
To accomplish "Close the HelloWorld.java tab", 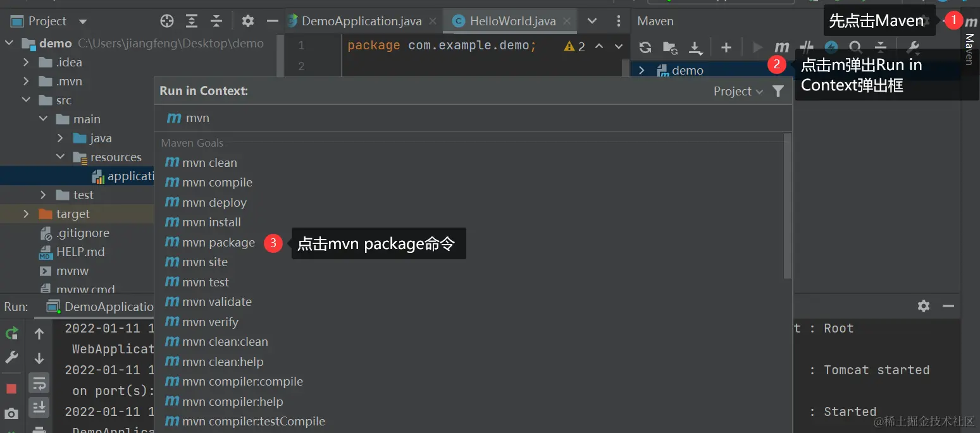I will (x=568, y=21).
